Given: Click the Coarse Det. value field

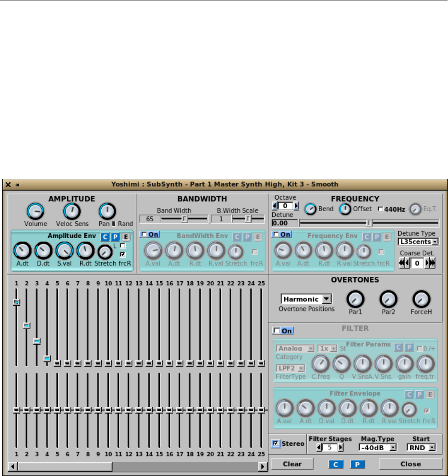Looking at the screenshot, I should coord(417,263).
